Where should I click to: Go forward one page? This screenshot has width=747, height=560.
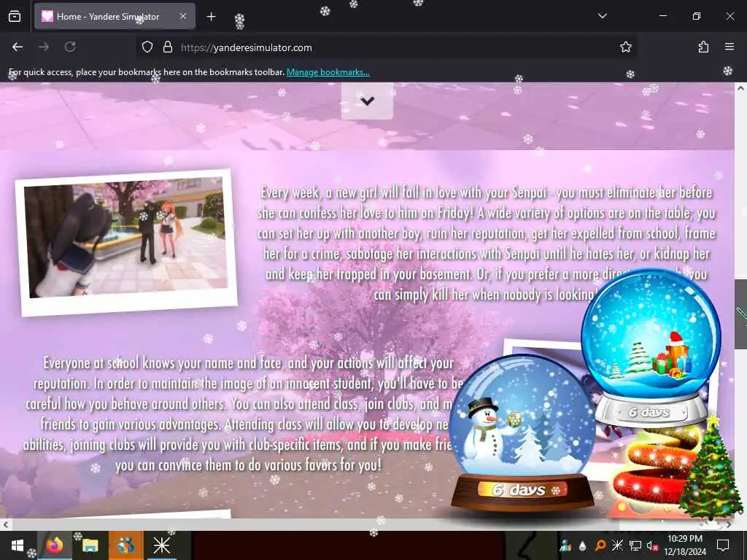43,47
